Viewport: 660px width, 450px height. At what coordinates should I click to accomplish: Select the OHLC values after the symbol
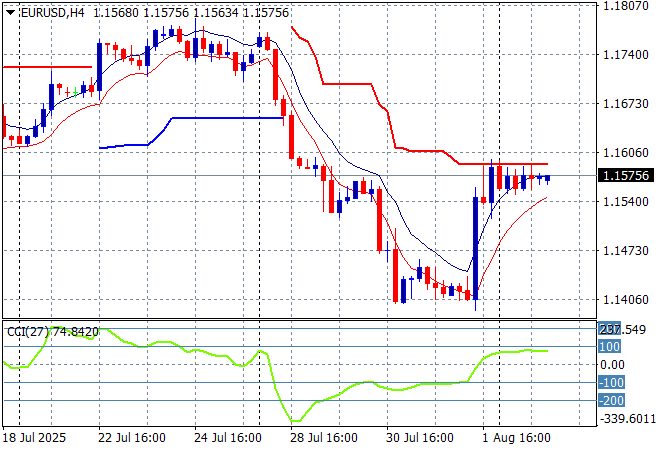point(191,13)
